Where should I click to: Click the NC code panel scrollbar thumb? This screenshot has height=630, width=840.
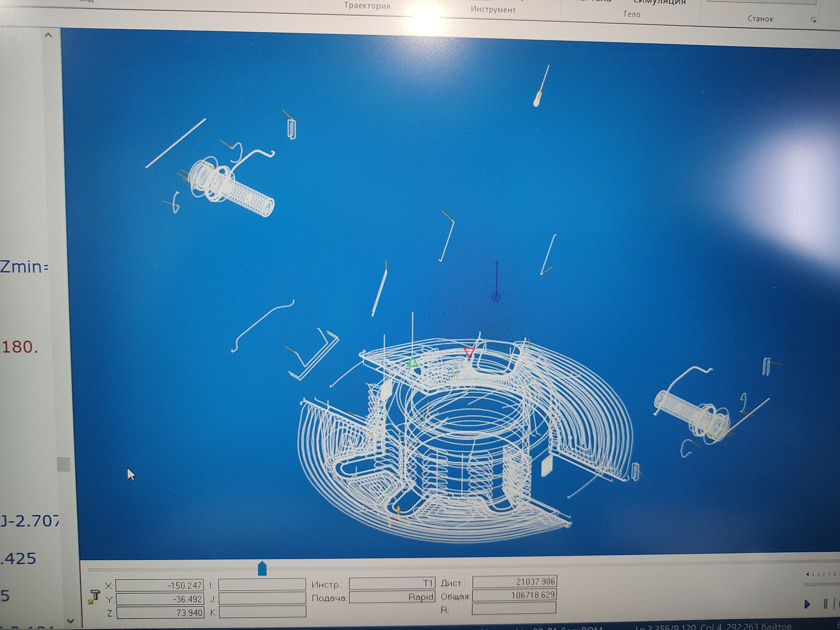64,464
